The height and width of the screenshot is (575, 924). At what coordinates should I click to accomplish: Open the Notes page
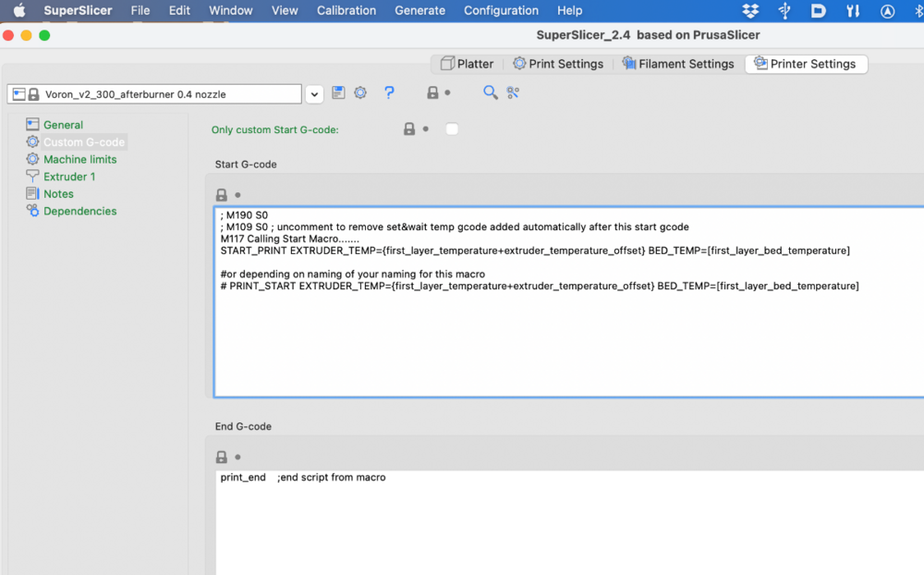(x=58, y=193)
